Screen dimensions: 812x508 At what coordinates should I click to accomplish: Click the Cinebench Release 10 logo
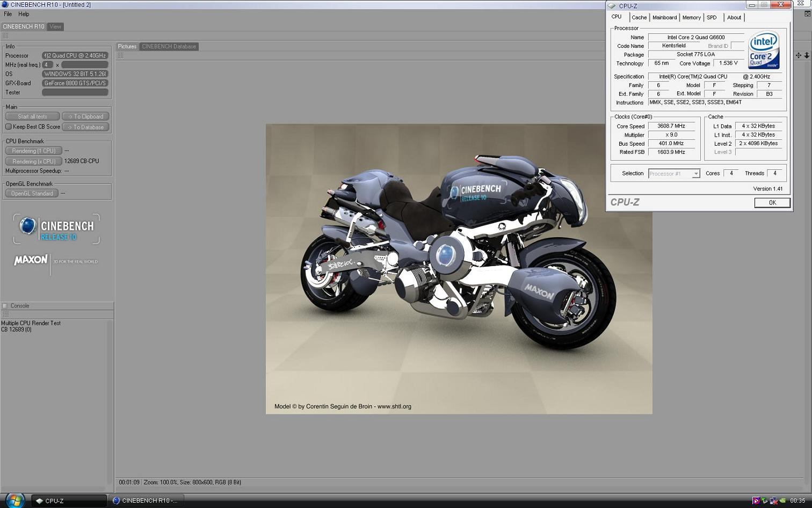click(56, 229)
